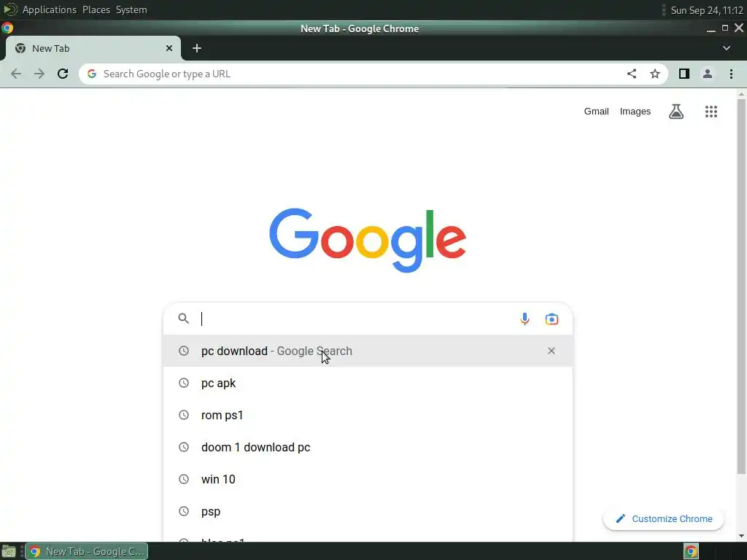Click clock icon beside 'pc apk'
The height and width of the screenshot is (560, 747).
click(x=183, y=383)
